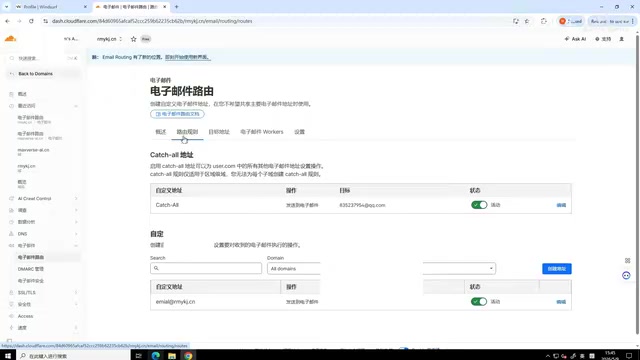Click the Search field for custom addresses
This screenshot has width=640, height=360.
(206, 268)
